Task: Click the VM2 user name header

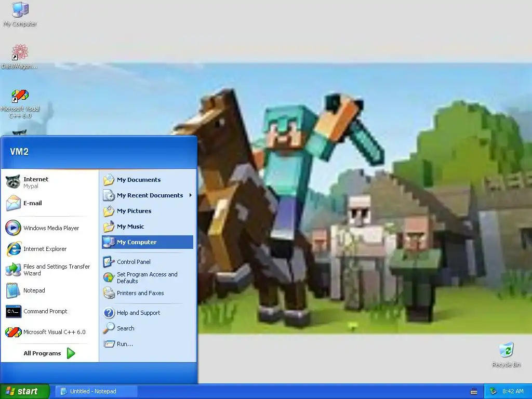Action: tap(19, 152)
